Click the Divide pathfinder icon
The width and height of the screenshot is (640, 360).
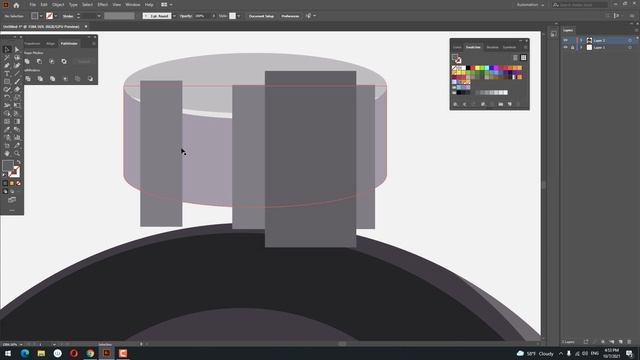(x=28, y=78)
